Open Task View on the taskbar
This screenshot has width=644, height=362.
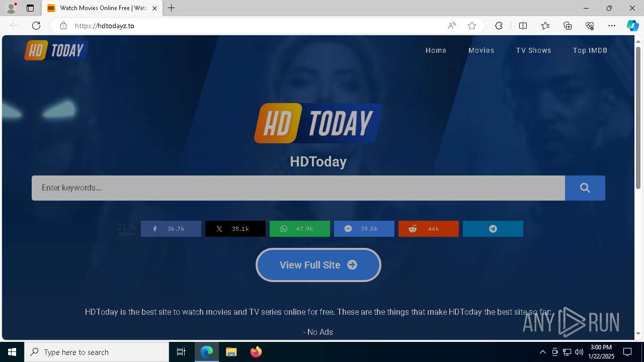181,352
